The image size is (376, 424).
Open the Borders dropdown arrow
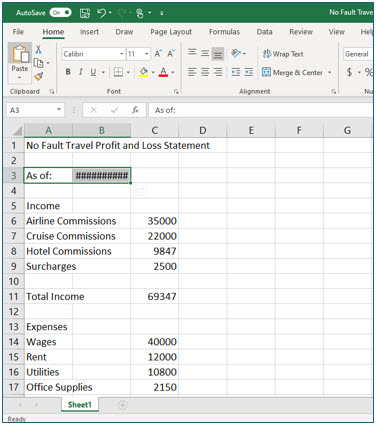coord(128,72)
